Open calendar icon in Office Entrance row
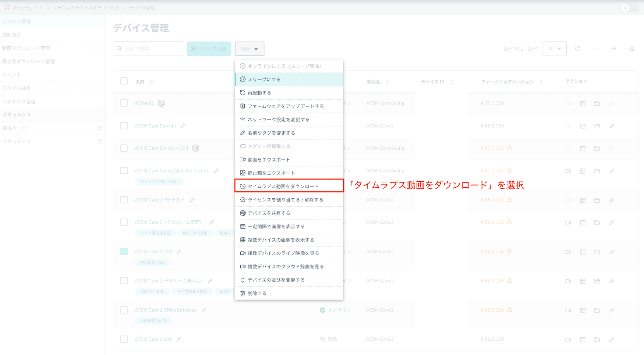Screen dimensions: 644x355 tap(582, 310)
